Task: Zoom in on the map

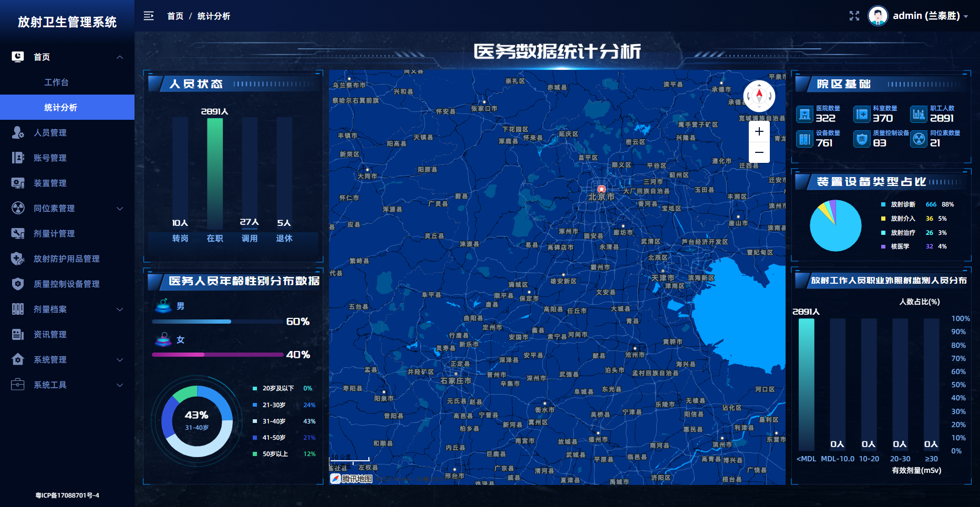Action: point(759,132)
